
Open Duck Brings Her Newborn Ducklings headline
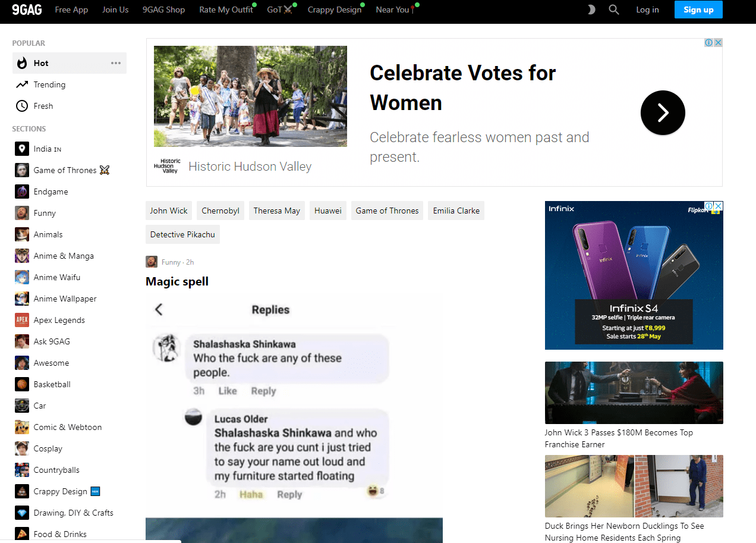pyautogui.click(x=624, y=532)
